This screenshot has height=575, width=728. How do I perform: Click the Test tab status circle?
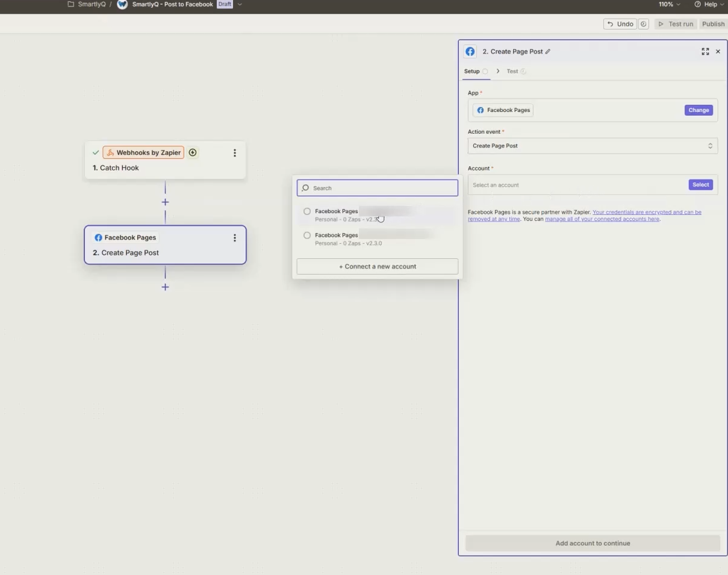pyautogui.click(x=523, y=71)
